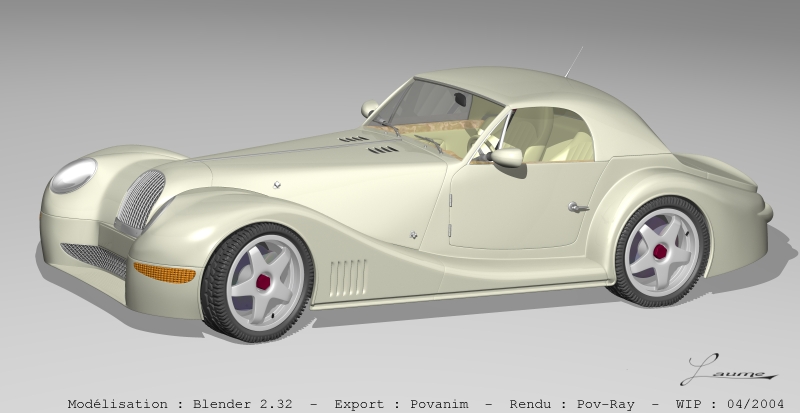This screenshot has height=413, width=800.
Task: Click the word "Export" in the caption
Action: coord(359,404)
